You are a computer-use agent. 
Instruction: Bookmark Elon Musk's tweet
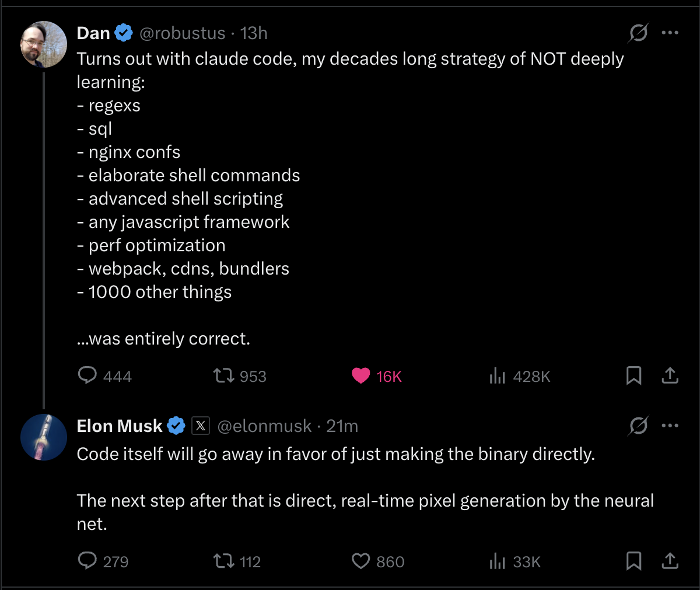[633, 561]
